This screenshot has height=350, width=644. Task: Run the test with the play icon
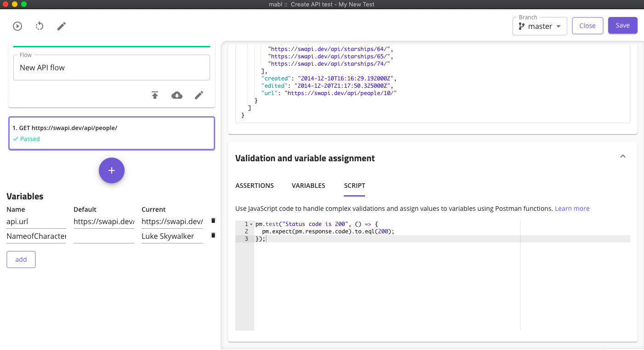click(x=17, y=26)
